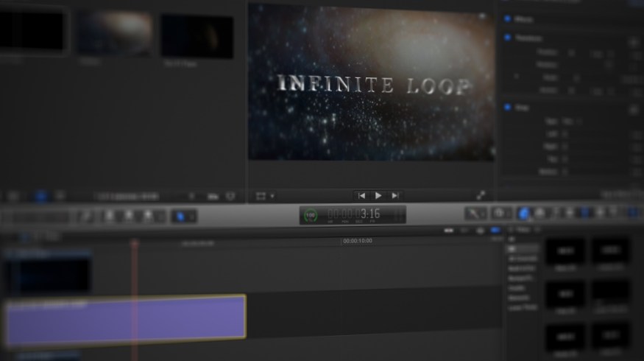This screenshot has height=361, width=644.
Task: Click the render progress circle in timecode display
Action: pyautogui.click(x=311, y=215)
